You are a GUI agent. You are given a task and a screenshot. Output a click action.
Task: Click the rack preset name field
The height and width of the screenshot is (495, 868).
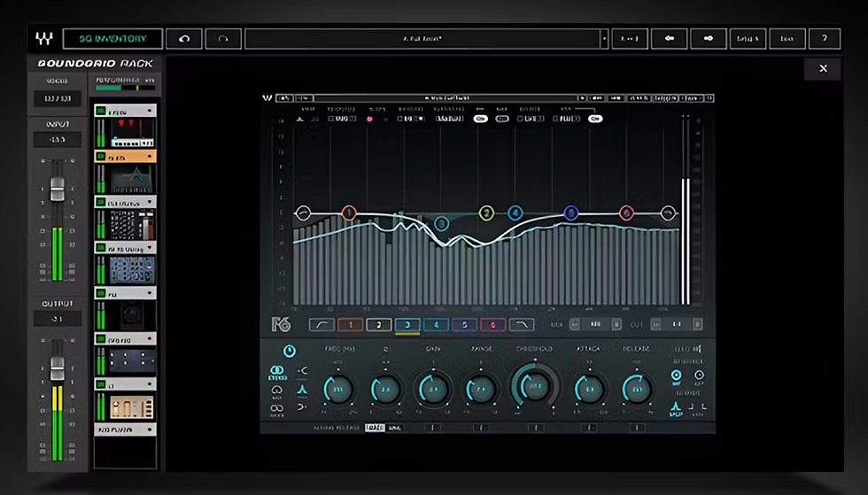click(423, 39)
